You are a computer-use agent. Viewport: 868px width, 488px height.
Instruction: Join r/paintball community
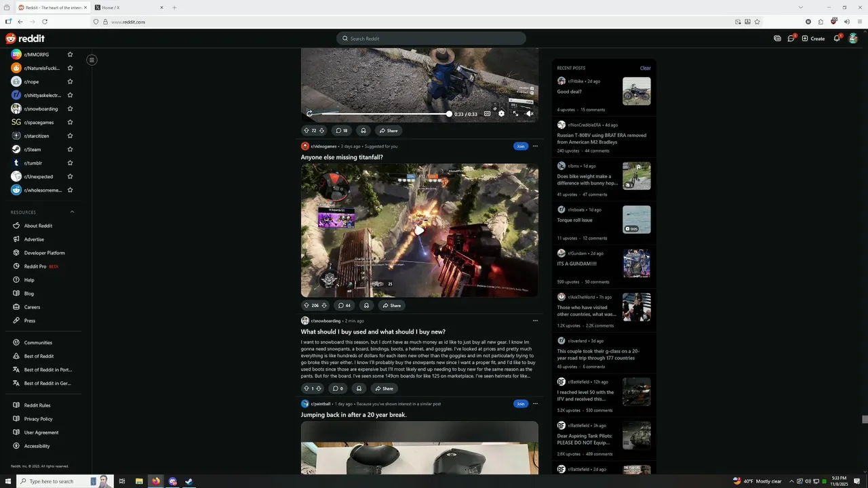tap(521, 403)
